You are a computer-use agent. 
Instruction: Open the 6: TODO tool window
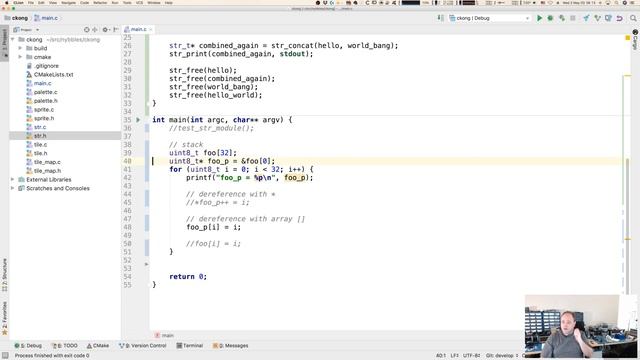point(64,346)
